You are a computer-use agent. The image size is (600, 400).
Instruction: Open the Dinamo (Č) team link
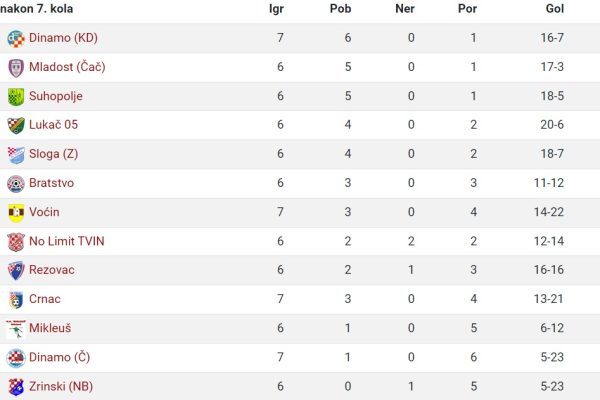(x=59, y=357)
